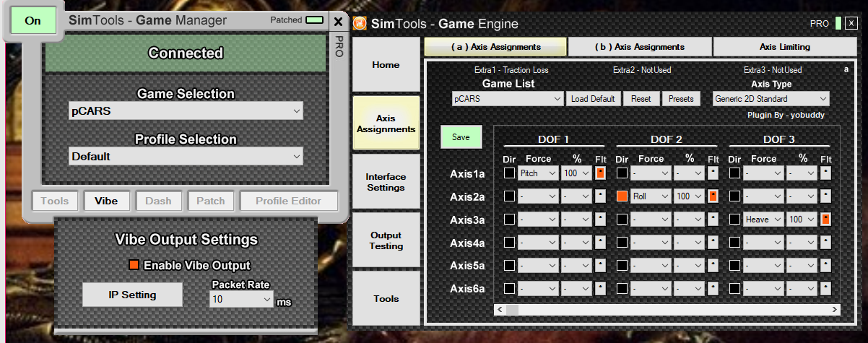The image size is (868, 343).
Task: Click the SimTools Game Engine logo icon
Action: coord(360,22)
